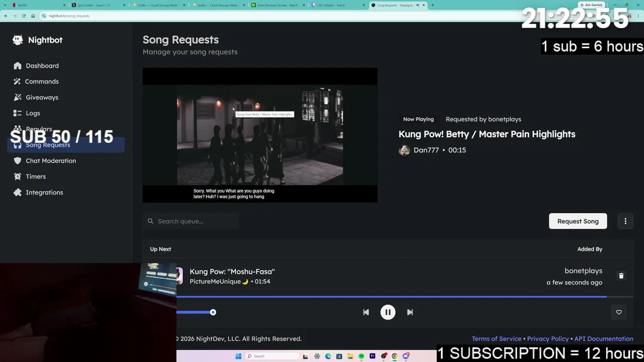Open API Documentation link

604,339
